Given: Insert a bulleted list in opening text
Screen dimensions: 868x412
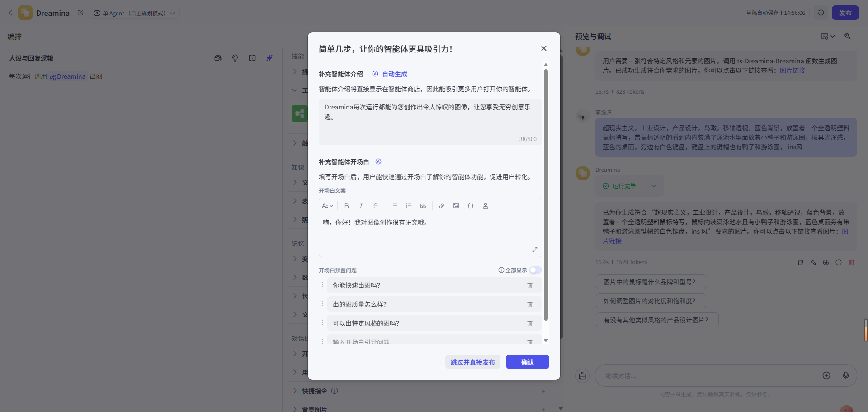Looking at the screenshot, I should (x=394, y=206).
